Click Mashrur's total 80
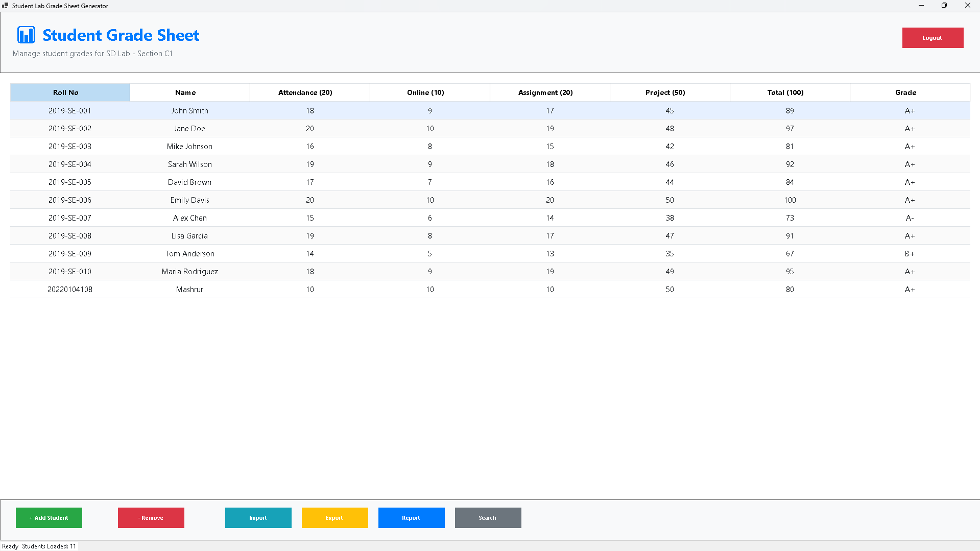The image size is (980, 551). pyautogui.click(x=790, y=290)
